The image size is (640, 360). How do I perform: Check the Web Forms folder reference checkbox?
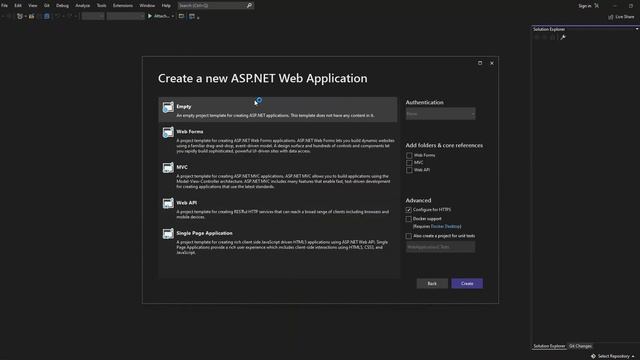click(409, 156)
